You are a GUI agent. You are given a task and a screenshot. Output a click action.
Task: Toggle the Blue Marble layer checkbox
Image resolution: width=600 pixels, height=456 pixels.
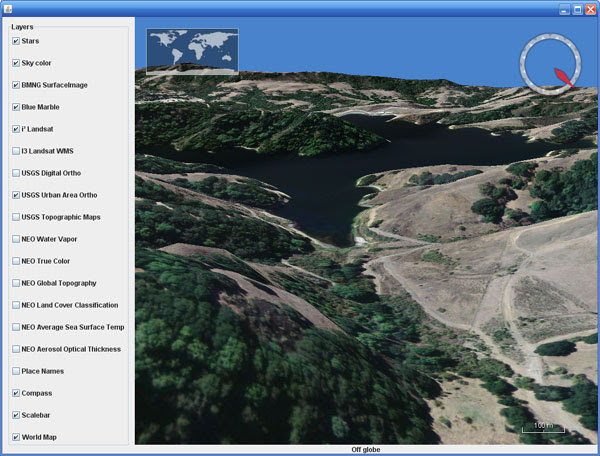click(16, 107)
